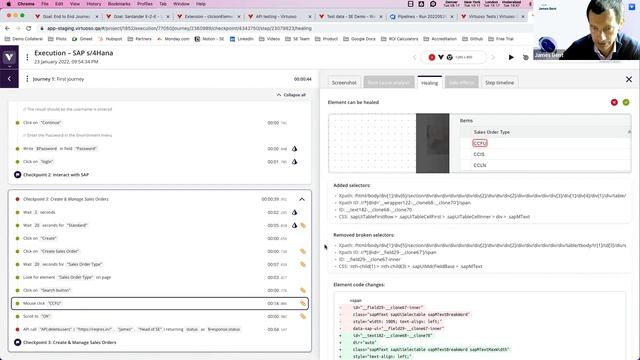Open the Chrome Bookmarks menu
Image resolution: width=640 pixels, height=360 pixels.
click(119, 4)
